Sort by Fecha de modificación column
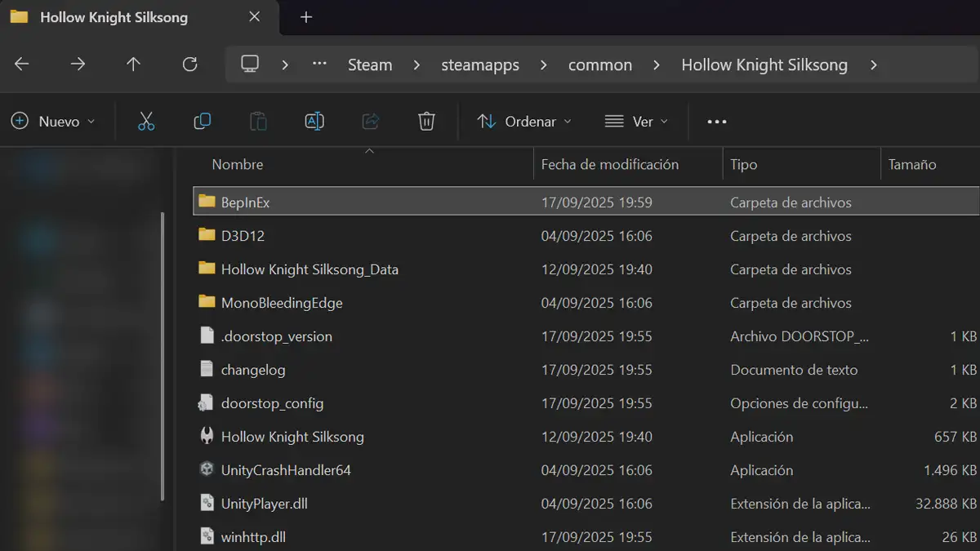This screenshot has height=551, width=980. (610, 164)
